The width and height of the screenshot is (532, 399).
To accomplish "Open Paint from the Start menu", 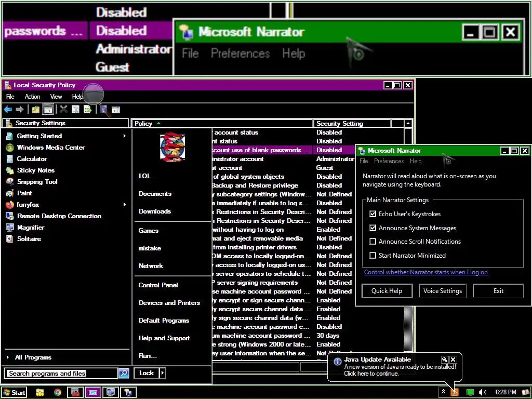I will (24, 193).
